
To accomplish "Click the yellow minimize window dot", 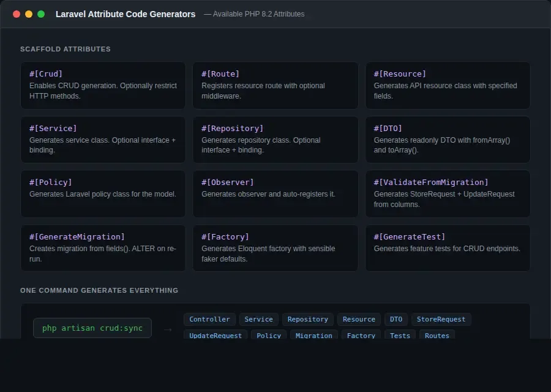I will [x=29, y=14].
